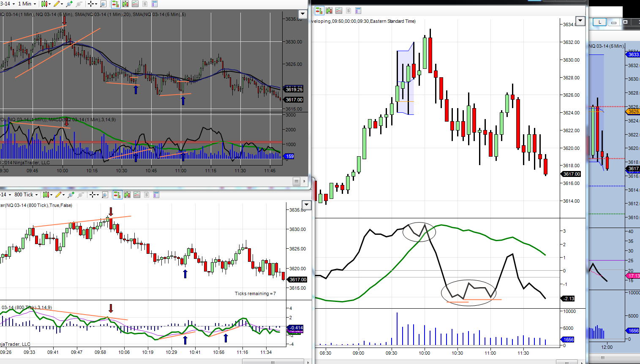The image size is (640, 364).
Task: Open the 800 Tick interval dropdown
Action: (x=26, y=195)
